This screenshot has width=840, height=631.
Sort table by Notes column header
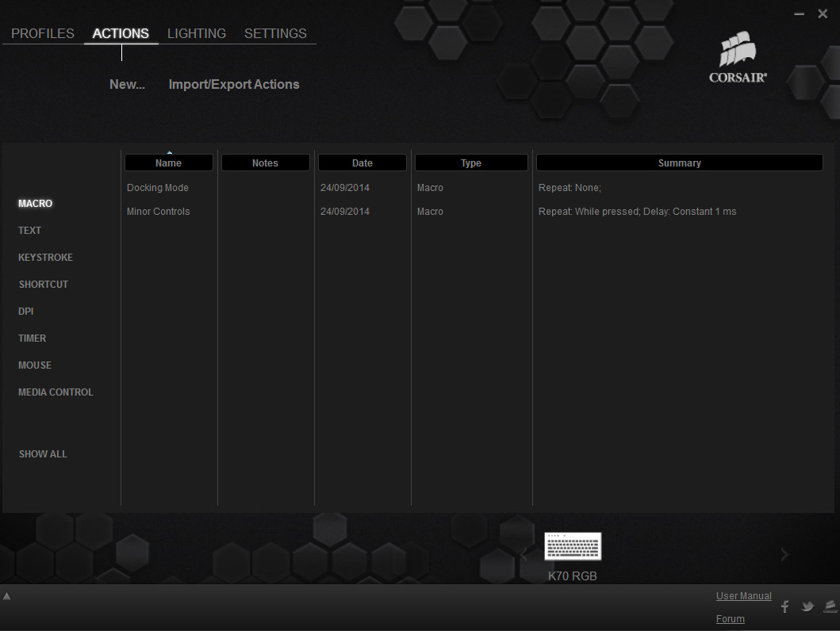(x=265, y=163)
